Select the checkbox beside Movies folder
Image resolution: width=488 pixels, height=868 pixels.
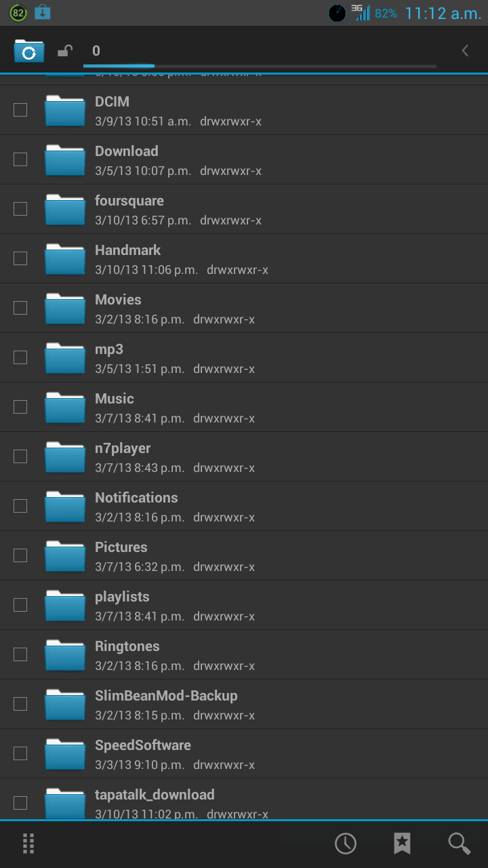tap(20, 308)
